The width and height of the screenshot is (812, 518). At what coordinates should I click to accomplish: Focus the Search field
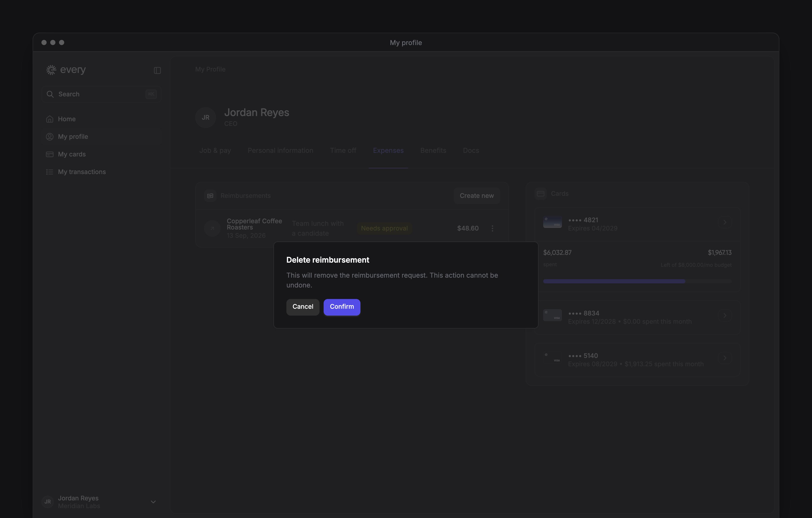[101, 94]
